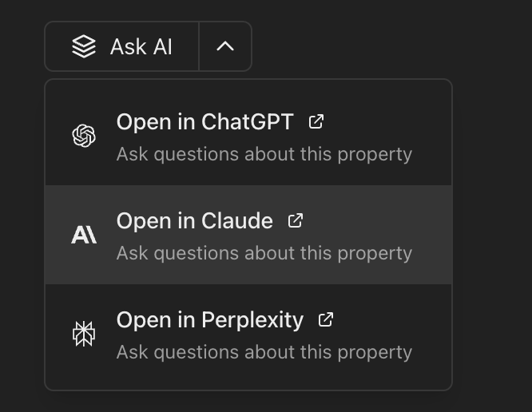Choose the Open in Claude title
The image size is (532, 412).
coord(194,221)
